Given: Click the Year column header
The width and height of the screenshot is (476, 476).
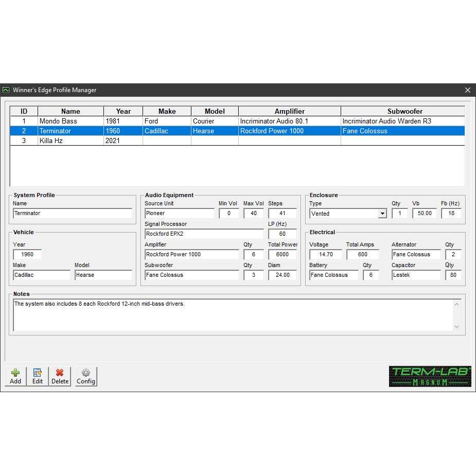Looking at the screenshot, I should pos(123,111).
